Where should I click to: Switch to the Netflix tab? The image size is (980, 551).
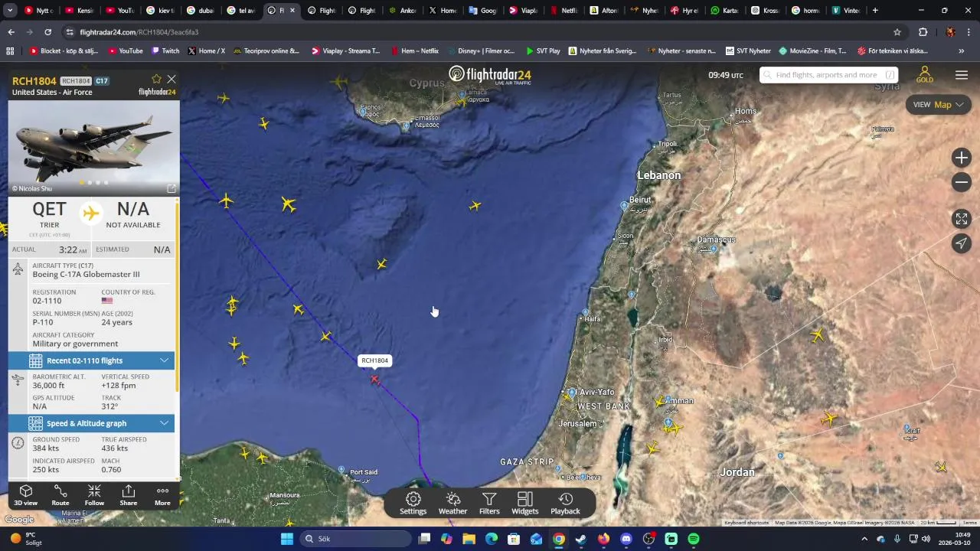(563, 11)
